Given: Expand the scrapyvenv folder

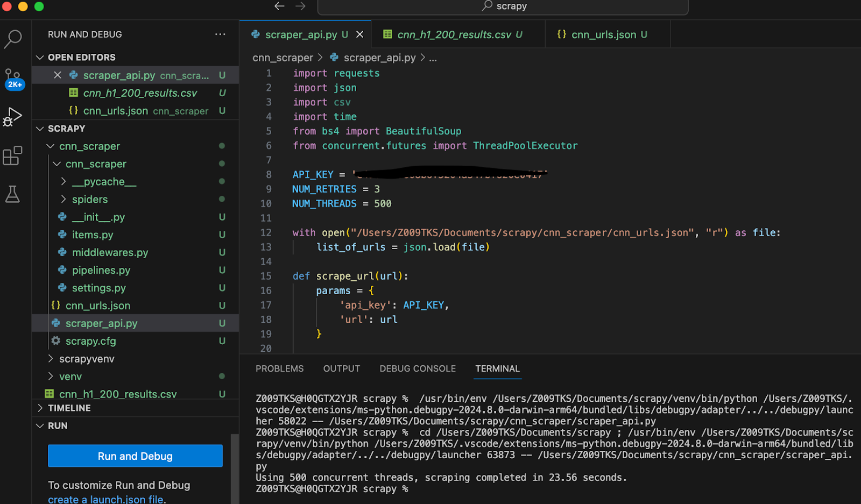Looking at the screenshot, I should tap(136, 359).
